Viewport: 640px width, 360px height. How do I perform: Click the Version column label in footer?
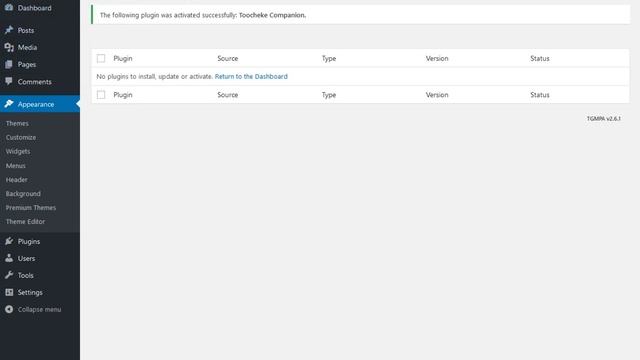[437, 95]
